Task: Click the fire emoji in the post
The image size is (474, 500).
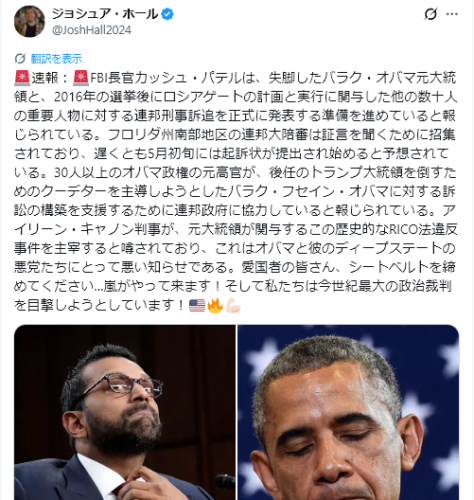Action: (x=215, y=305)
